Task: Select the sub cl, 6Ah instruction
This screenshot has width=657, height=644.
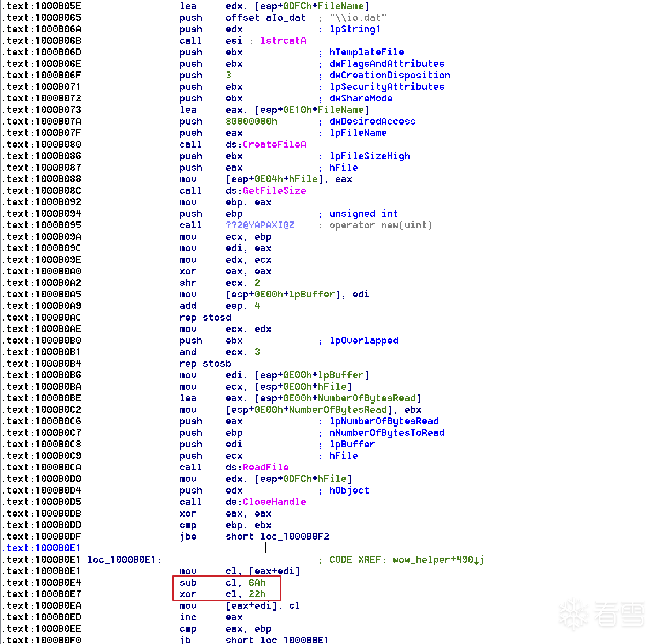Action: (x=223, y=582)
